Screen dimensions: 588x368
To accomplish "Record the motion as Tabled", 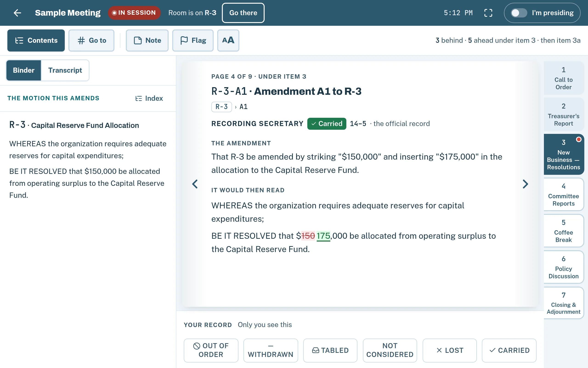I will pyautogui.click(x=330, y=350).
